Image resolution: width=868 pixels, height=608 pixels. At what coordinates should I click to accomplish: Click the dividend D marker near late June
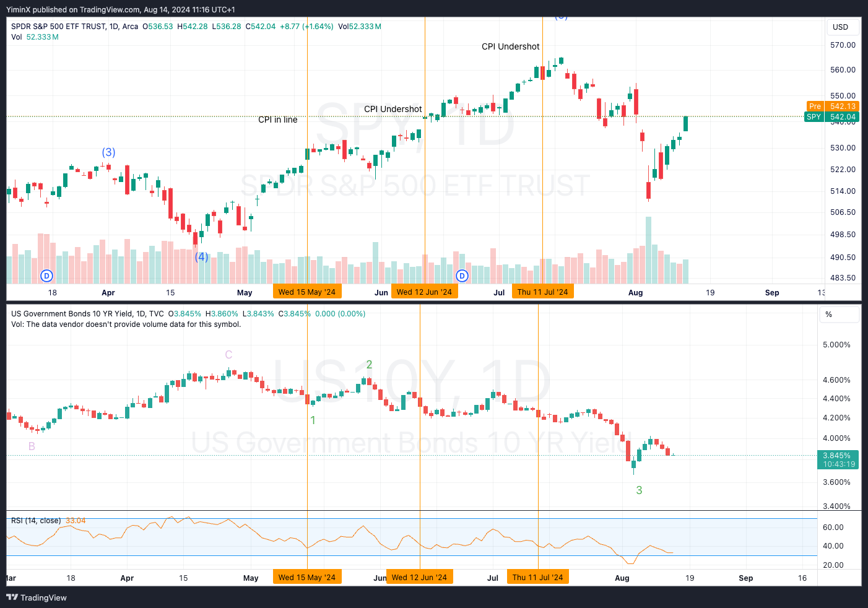tap(462, 276)
